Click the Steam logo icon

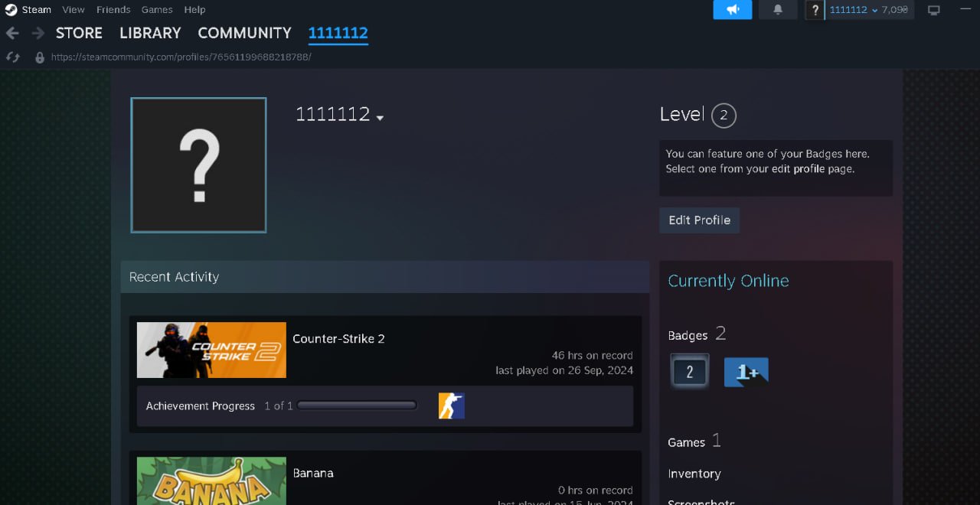[11, 10]
